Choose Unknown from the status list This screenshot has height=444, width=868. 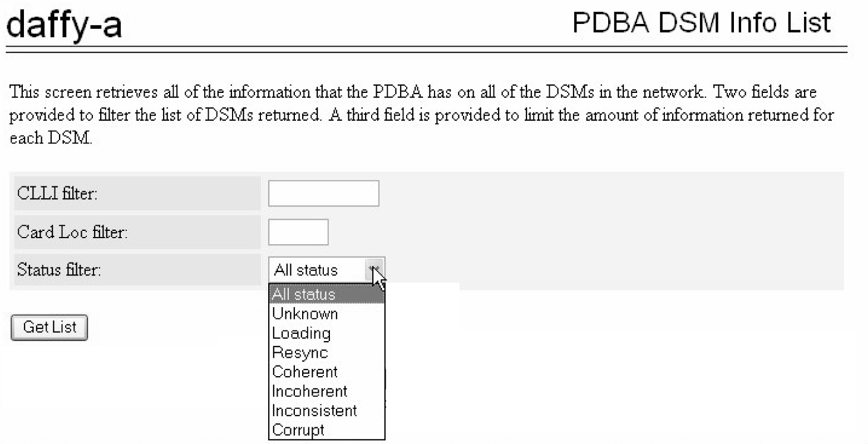tap(305, 314)
